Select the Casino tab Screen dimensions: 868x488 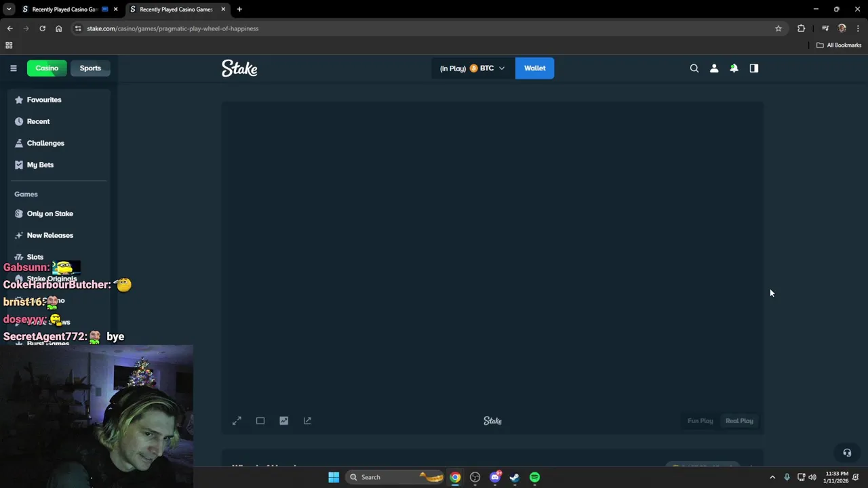47,68
